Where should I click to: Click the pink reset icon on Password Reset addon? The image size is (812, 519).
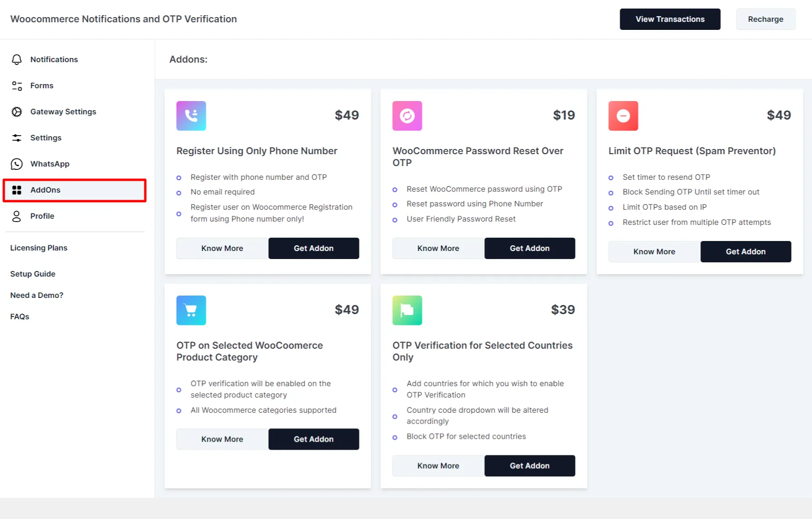point(407,116)
